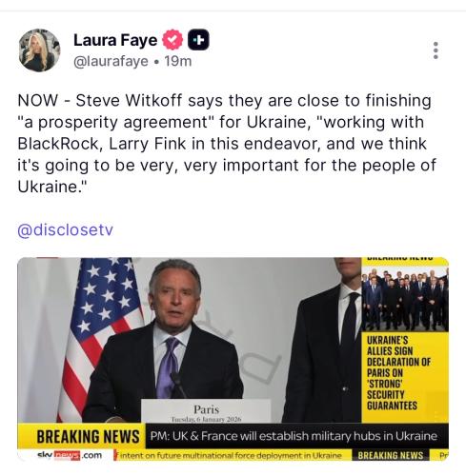Click the American flag behind the speaker
Screen dimensions: 466x476
click(x=102, y=333)
